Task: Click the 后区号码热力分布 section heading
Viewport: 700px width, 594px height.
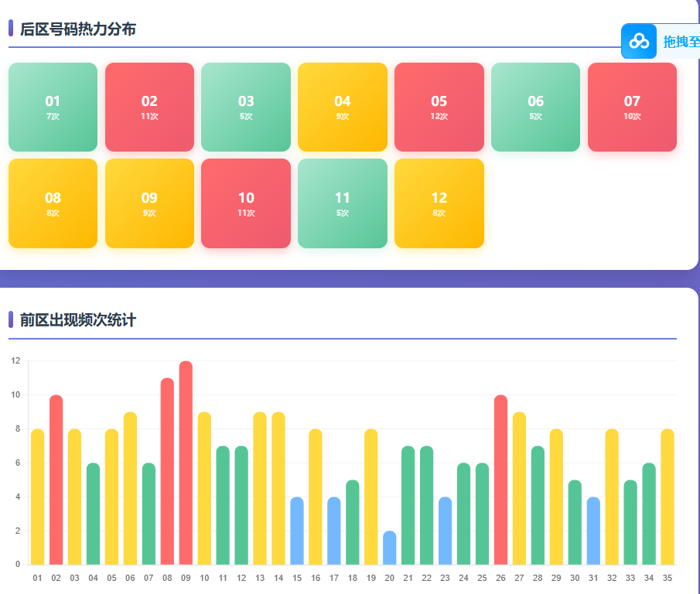Action: point(78,29)
